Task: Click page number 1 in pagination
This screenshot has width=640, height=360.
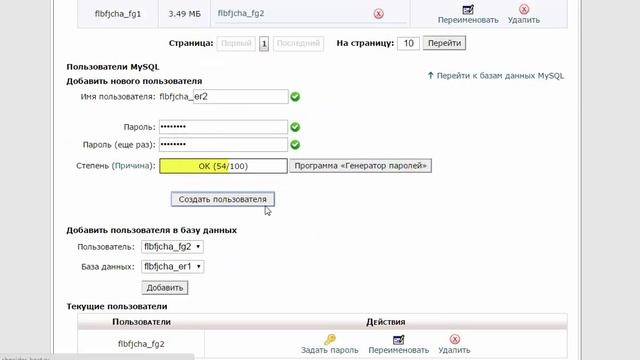Action: pyautogui.click(x=264, y=43)
